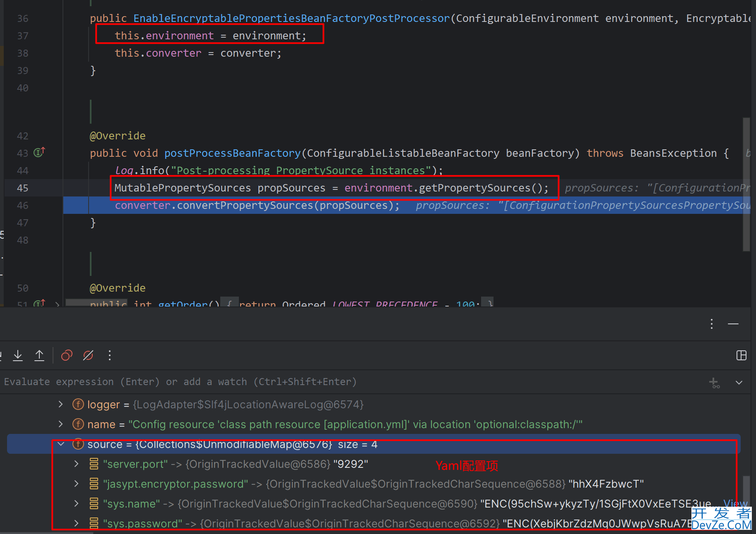This screenshot has width=756, height=534.
Task: Open the View Breakpoints red circles icon
Action: [x=67, y=355]
